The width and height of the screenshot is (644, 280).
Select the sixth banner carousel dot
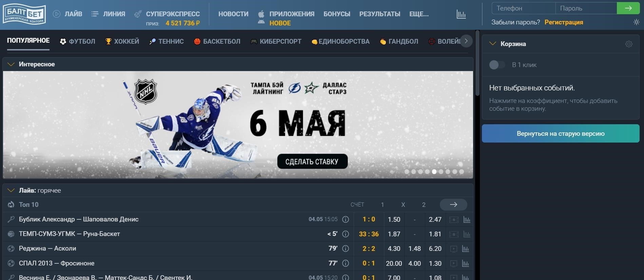pos(441,172)
